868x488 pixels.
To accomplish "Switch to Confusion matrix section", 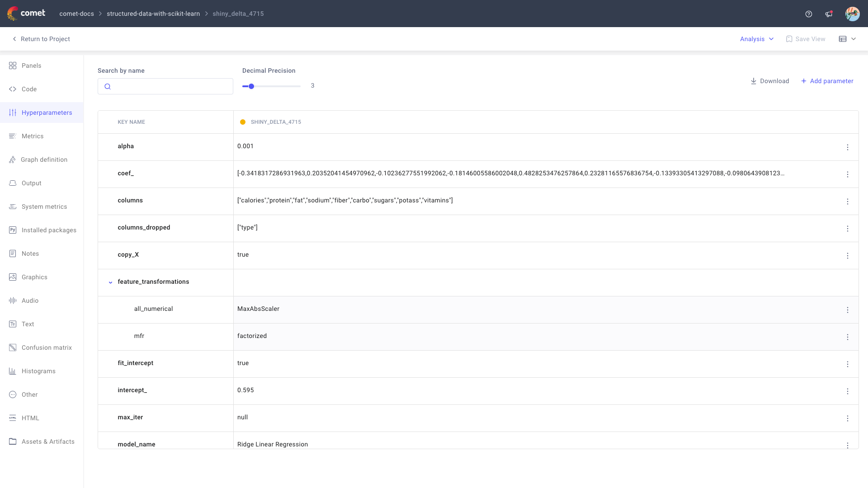I will pyautogui.click(x=47, y=347).
